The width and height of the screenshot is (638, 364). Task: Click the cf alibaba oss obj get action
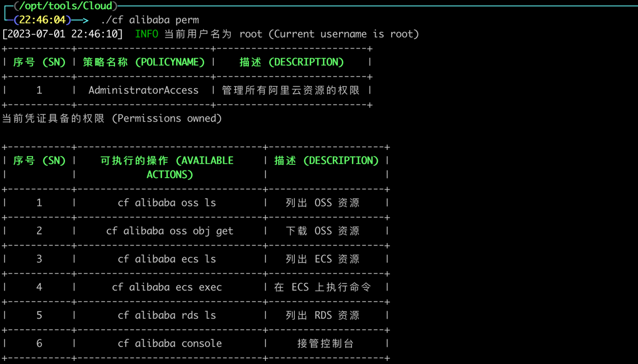tap(170, 231)
